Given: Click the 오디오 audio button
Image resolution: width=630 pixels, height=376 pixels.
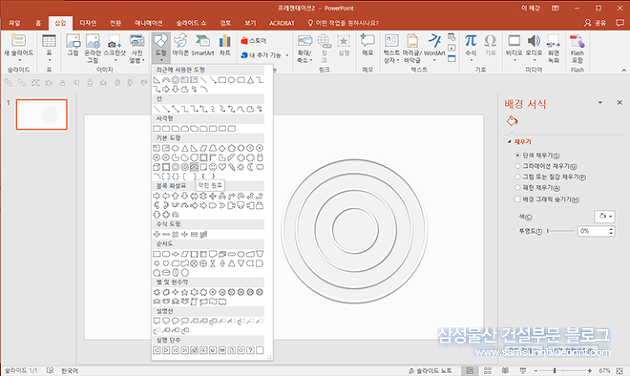Looking at the screenshot, I should pos(534,47).
